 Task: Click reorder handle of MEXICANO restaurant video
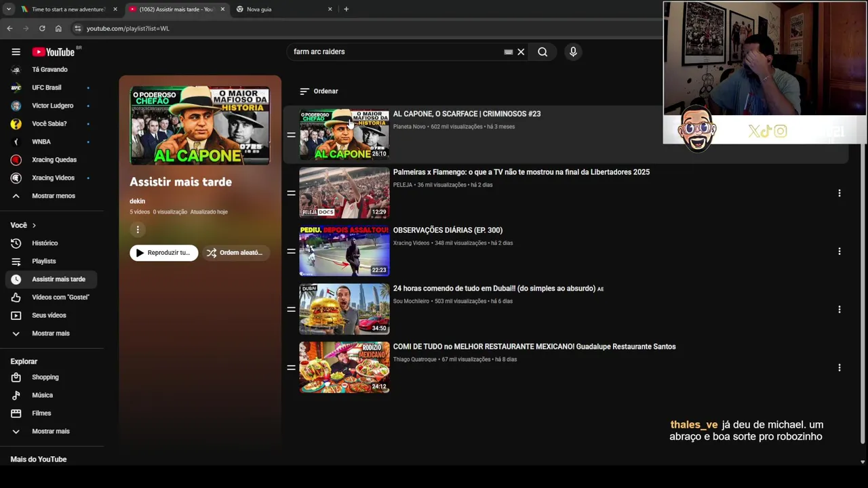[291, 367]
